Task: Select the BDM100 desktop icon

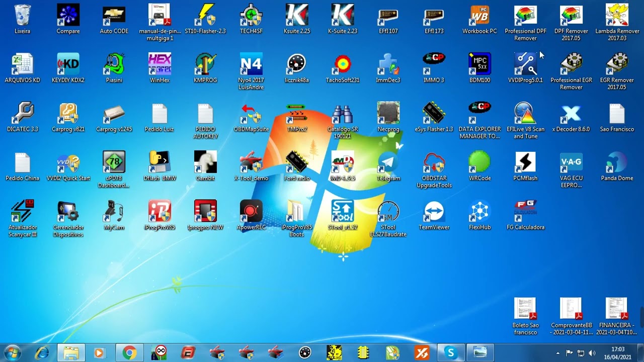Action: point(479,64)
